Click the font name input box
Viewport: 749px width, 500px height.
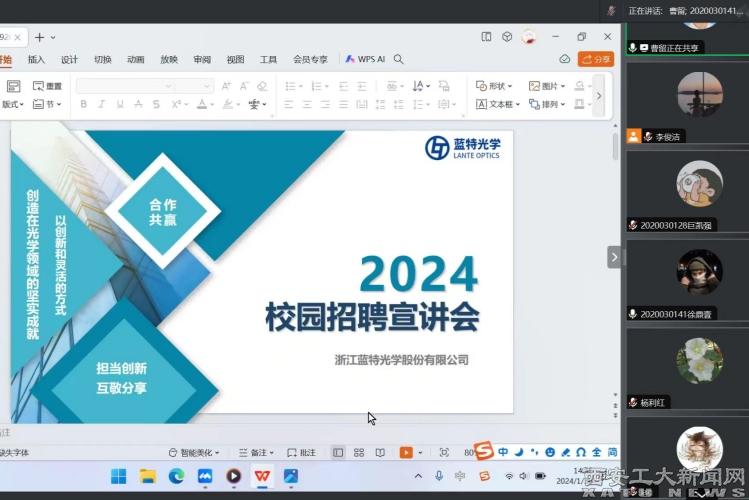click(122, 86)
